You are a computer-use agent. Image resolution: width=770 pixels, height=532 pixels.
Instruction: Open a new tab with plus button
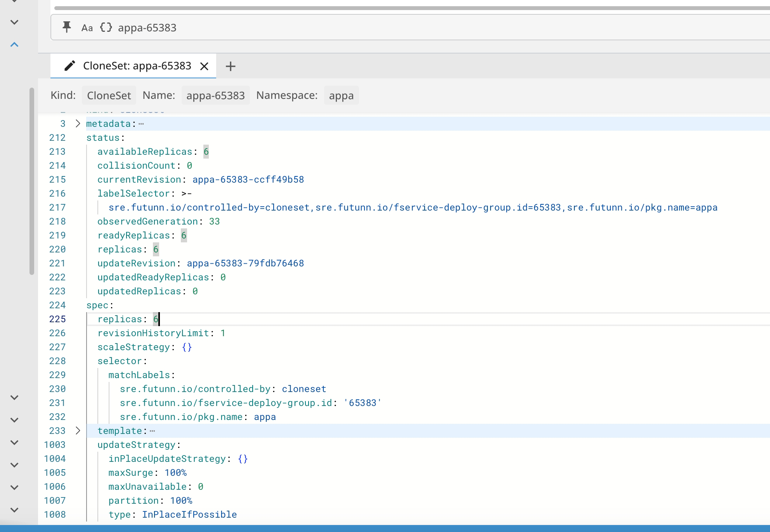tap(231, 66)
